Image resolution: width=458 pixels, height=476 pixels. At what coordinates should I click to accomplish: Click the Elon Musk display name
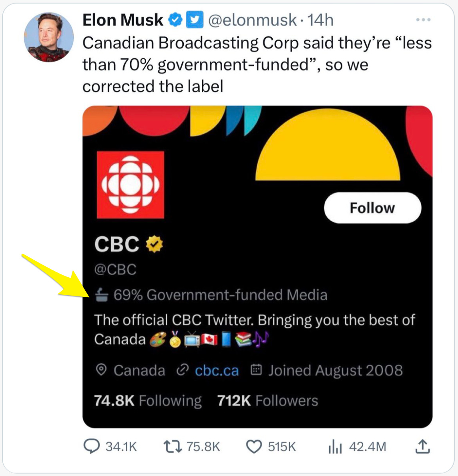click(x=123, y=20)
